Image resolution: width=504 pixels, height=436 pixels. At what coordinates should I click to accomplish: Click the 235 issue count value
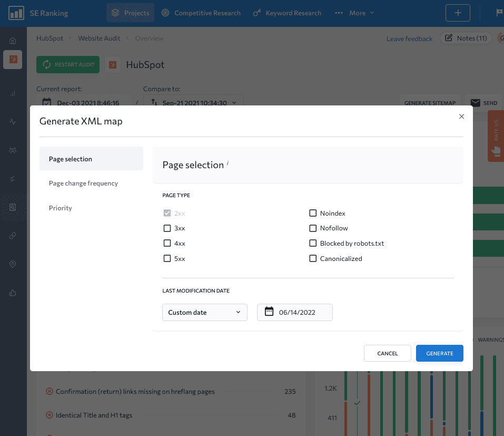(x=290, y=391)
